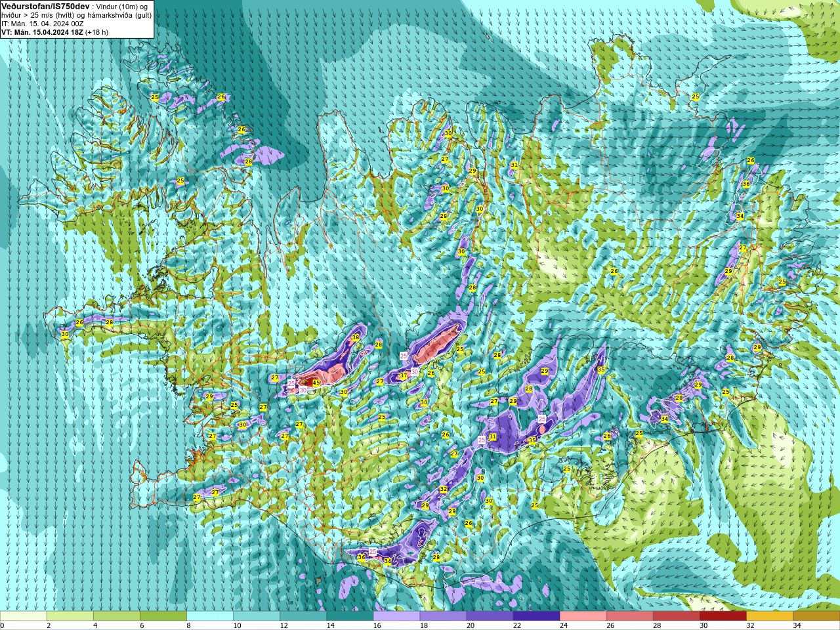840x630 pixels.
Task: Click the 30–32 m/s dark red legend swatch
Action: pos(723,616)
